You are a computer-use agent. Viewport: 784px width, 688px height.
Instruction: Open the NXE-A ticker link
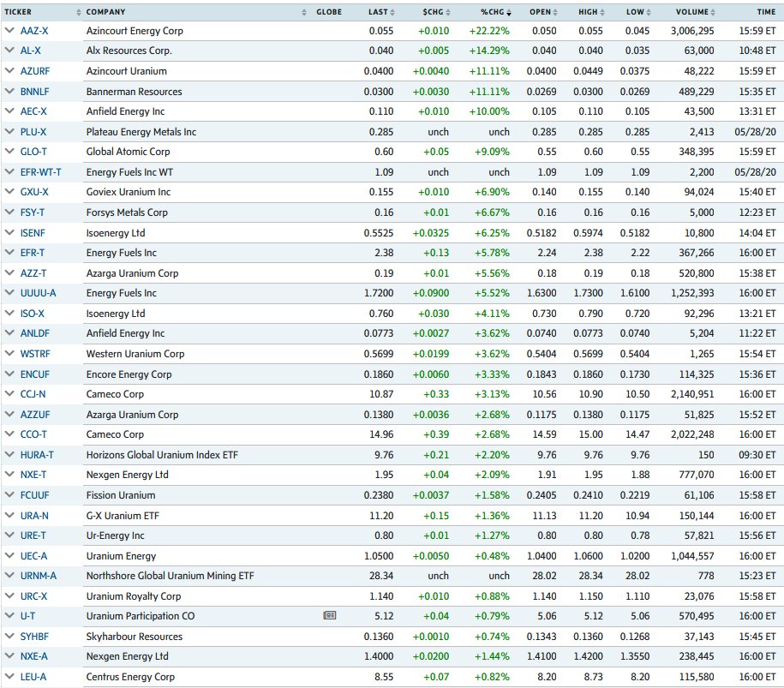[34, 656]
